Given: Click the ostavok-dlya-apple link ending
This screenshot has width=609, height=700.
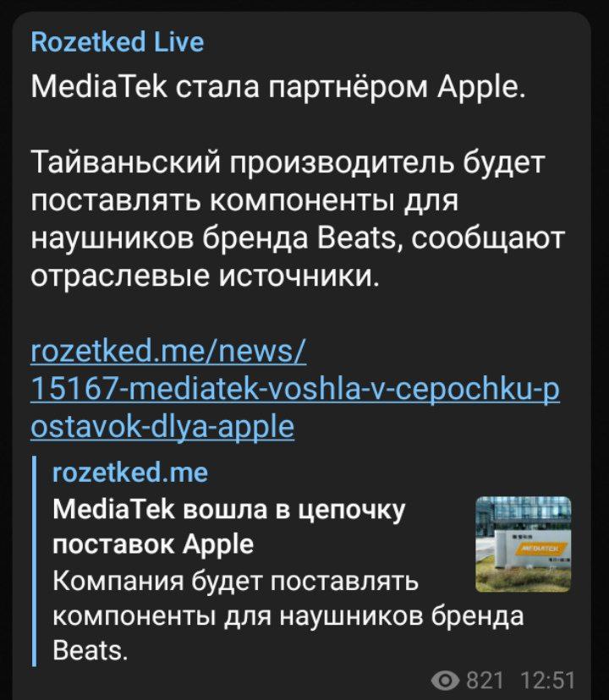Looking at the screenshot, I should click(x=162, y=427).
